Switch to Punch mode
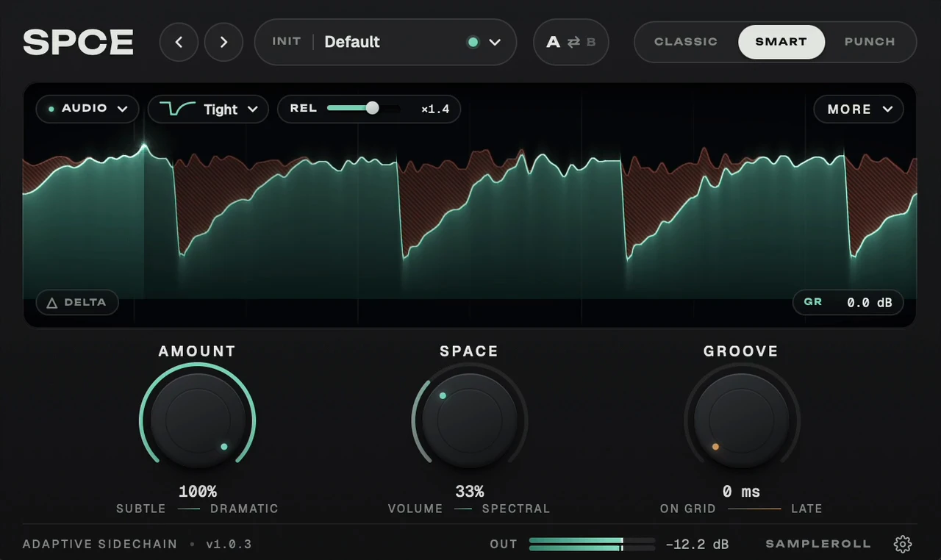Viewport: 941px width, 560px height. point(870,42)
